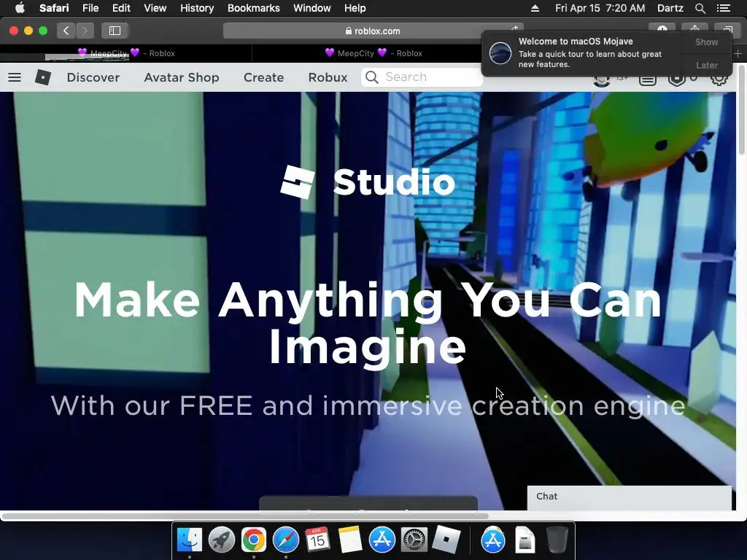Click the Roblox logo home icon
The height and width of the screenshot is (560, 747).
[43, 77]
